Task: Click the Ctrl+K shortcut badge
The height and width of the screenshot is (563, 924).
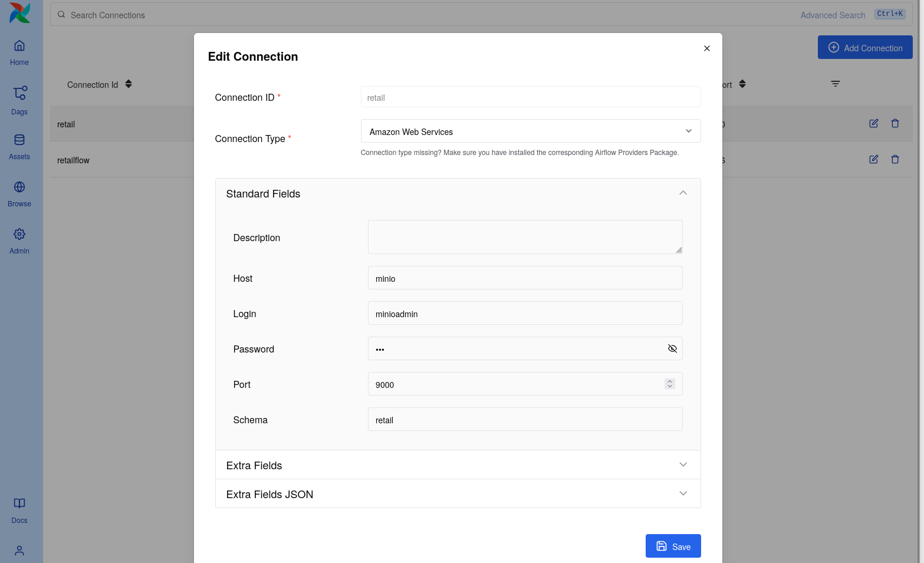Action: 890,14
